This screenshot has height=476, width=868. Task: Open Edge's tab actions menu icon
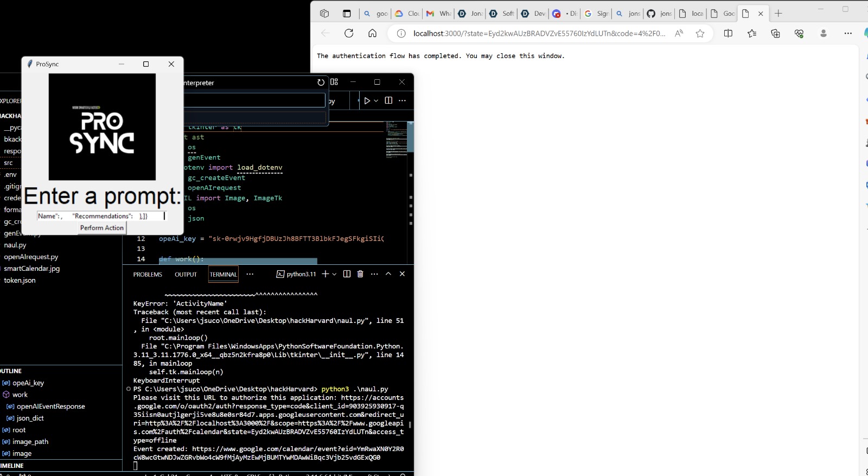pos(347,14)
